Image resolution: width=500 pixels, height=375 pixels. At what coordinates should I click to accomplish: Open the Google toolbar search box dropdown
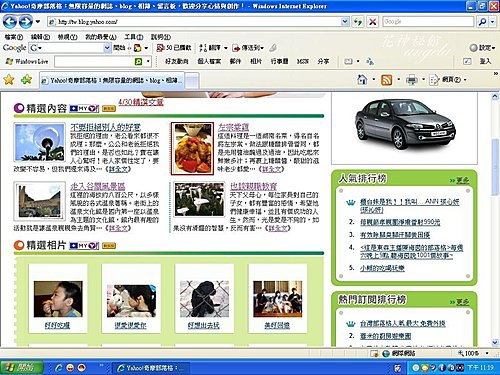[107, 48]
